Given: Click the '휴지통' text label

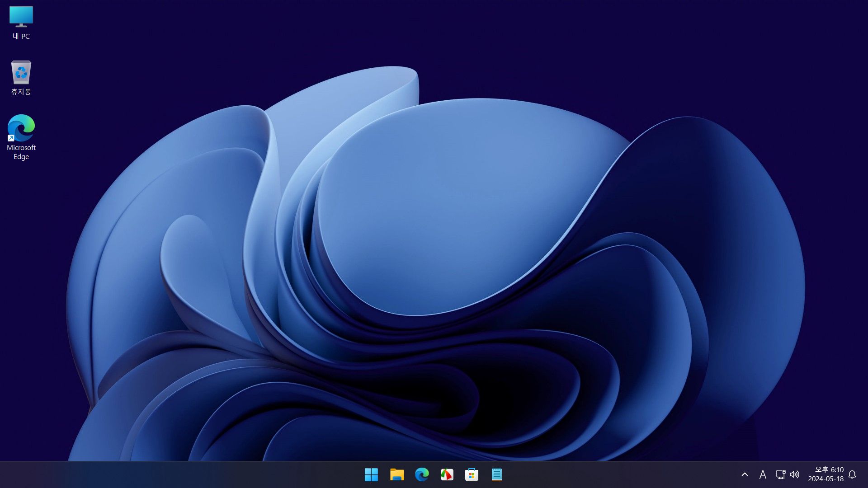Looking at the screenshot, I should (x=21, y=92).
